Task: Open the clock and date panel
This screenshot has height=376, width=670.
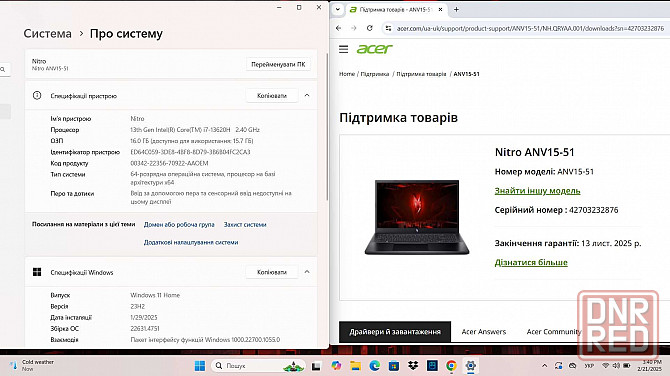Action: (x=649, y=365)
